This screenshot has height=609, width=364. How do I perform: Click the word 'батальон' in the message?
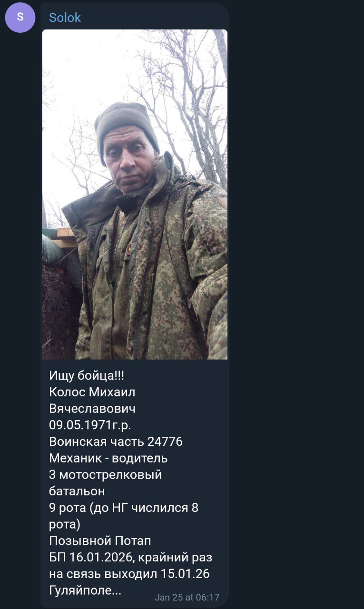click(77, 491)
